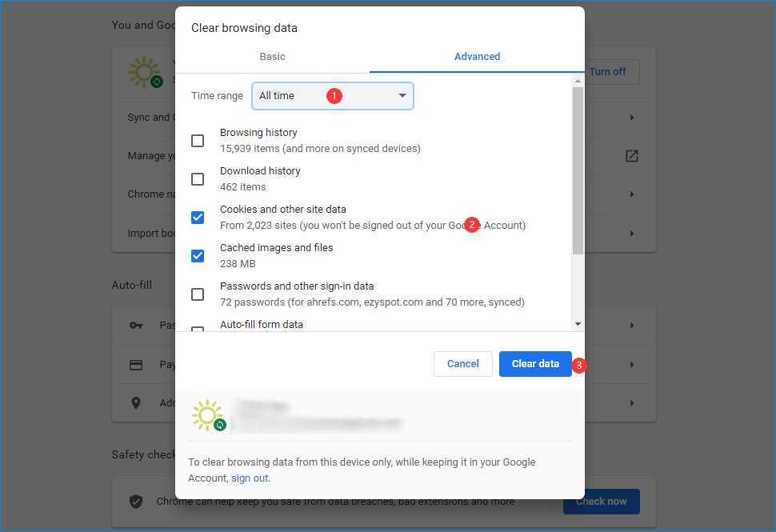776x532 pixels.
Task: Follow the sign out link
Action: coord(250,478)
